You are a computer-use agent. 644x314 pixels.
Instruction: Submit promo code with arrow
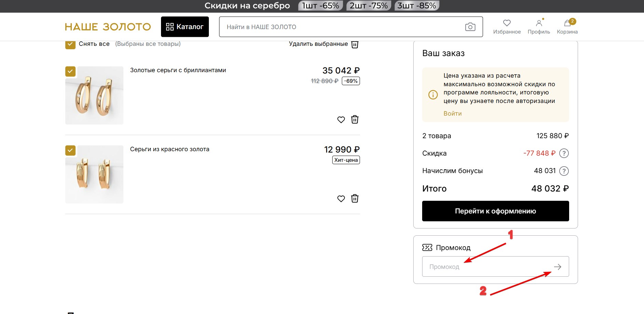tap(558, 267)
